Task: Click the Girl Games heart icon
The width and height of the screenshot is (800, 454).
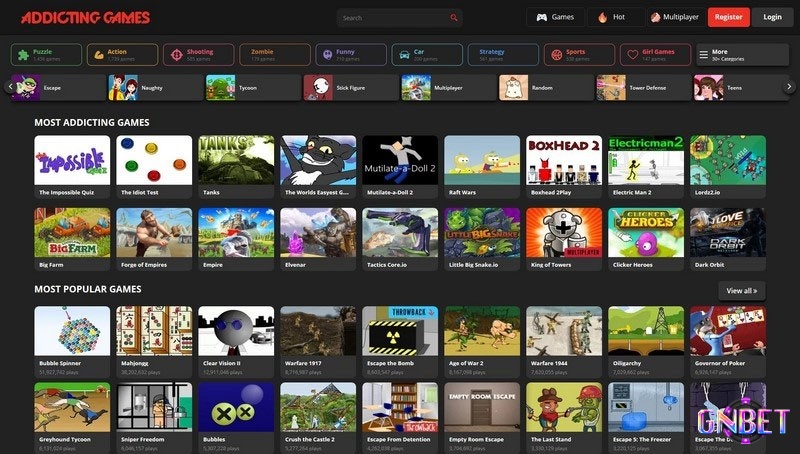Action: [x=633, y=55]
